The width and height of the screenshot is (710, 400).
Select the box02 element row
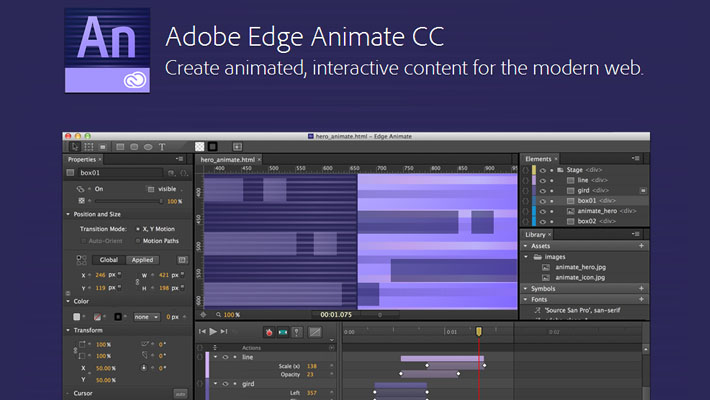tap(586, 222)
